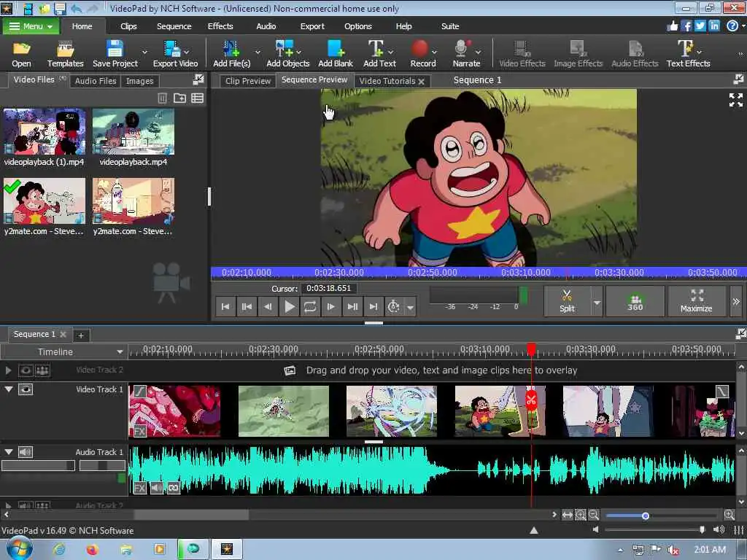This screenshot has width=747, height=560.
Task: Click the fullscreen preview icon
Action: [735, 99]
